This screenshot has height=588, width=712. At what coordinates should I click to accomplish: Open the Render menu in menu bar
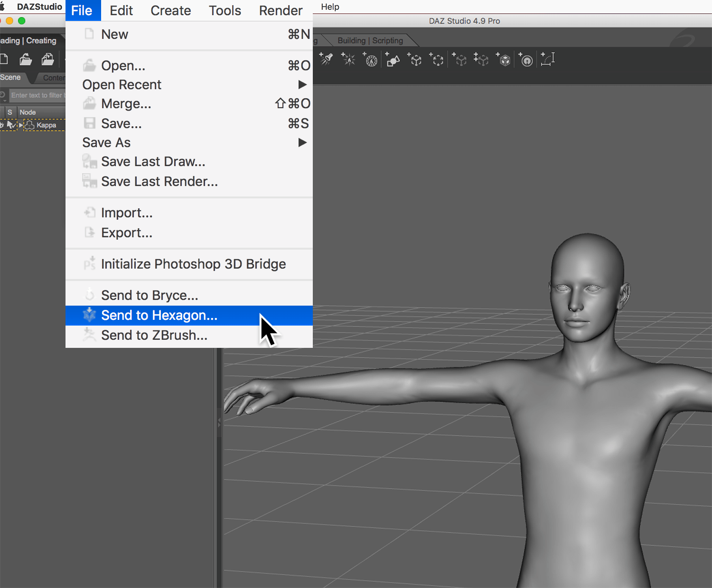pos(281,10)
